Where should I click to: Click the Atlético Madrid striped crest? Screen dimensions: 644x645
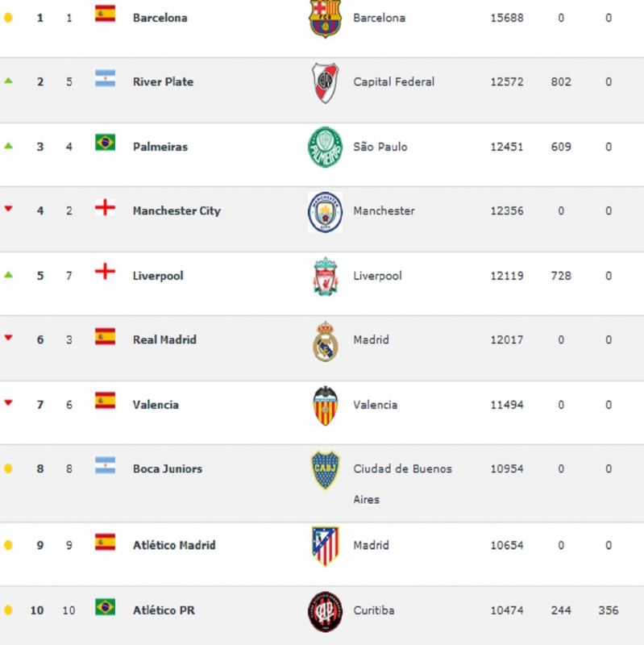click(325, 546)
